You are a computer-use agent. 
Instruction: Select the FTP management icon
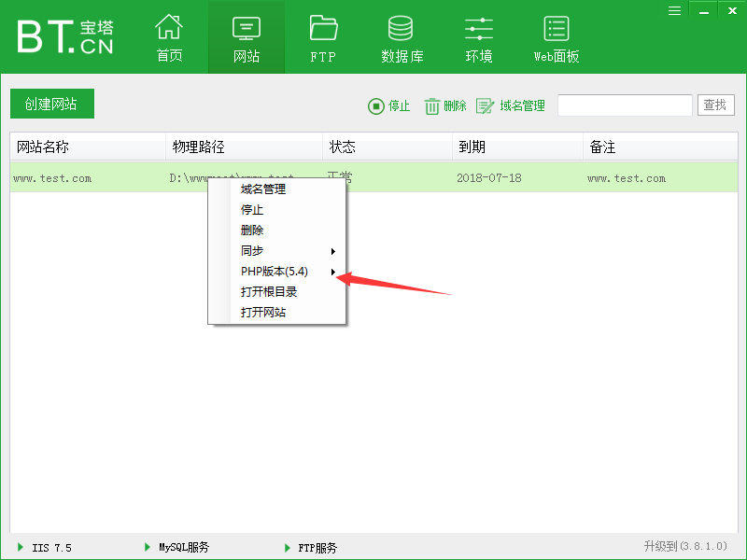(322, 35)
